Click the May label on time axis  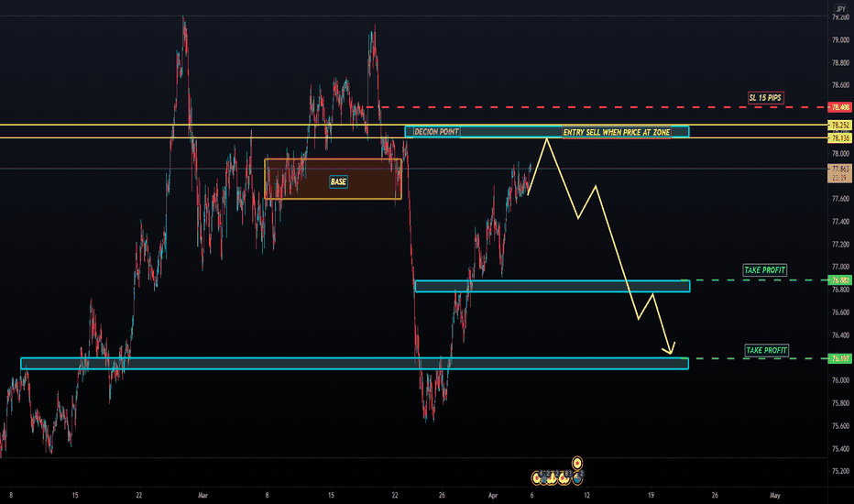coord(774,496)
